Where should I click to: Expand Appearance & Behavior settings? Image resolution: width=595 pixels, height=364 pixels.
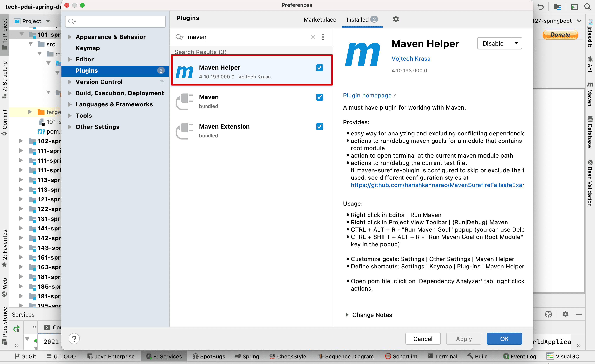tap(70, 37)
